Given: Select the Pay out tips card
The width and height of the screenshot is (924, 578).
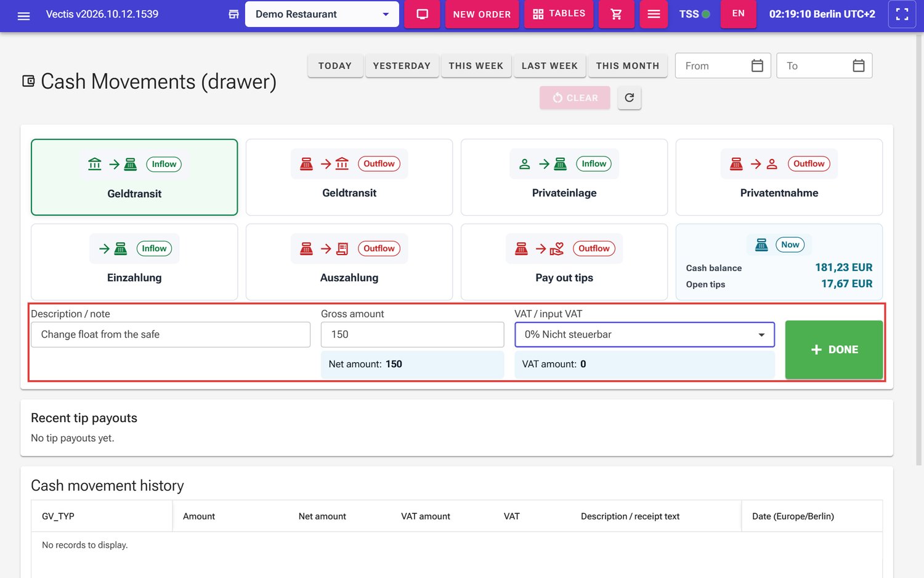Looking at the screenshot, I should click(564, 262).
